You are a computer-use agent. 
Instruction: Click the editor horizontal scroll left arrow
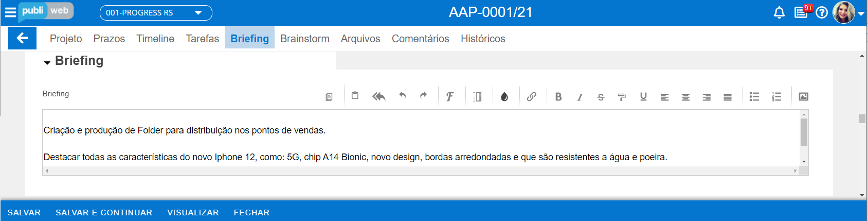pos(47,171)
